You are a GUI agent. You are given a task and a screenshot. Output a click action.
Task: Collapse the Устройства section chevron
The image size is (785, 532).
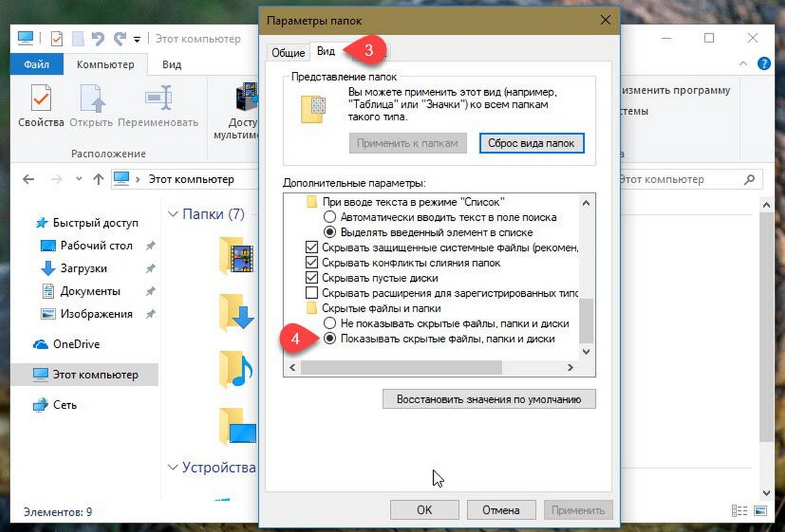173,467
